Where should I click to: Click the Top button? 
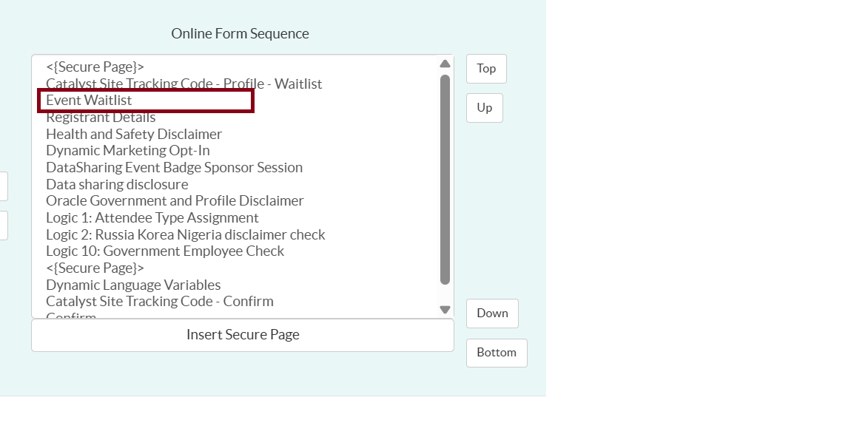486,69
